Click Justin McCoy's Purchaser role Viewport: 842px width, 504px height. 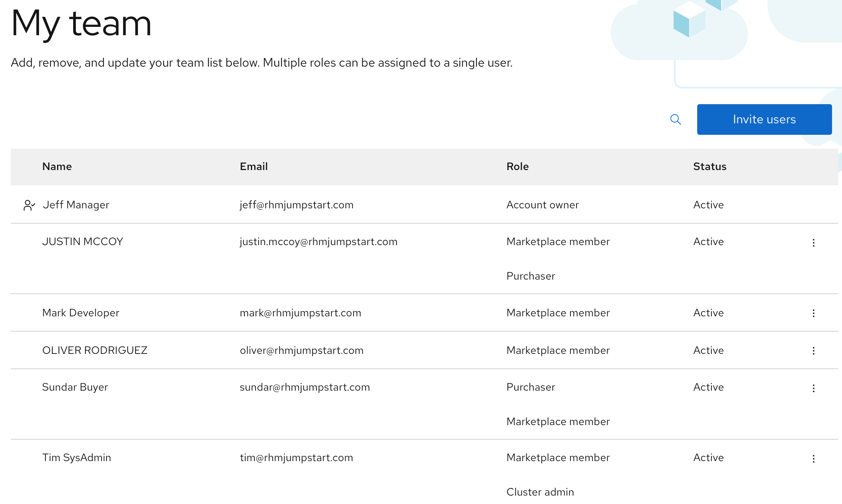coord(531,276)
